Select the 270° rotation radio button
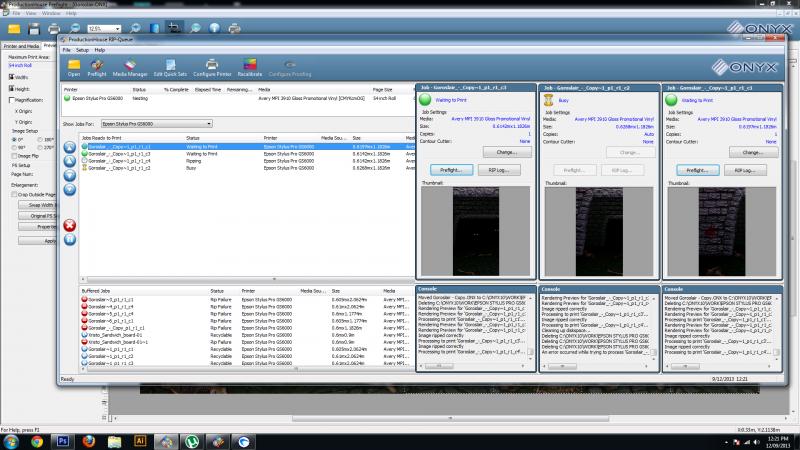The width and height of the screenshot is (800, 450). pos(40,147)
